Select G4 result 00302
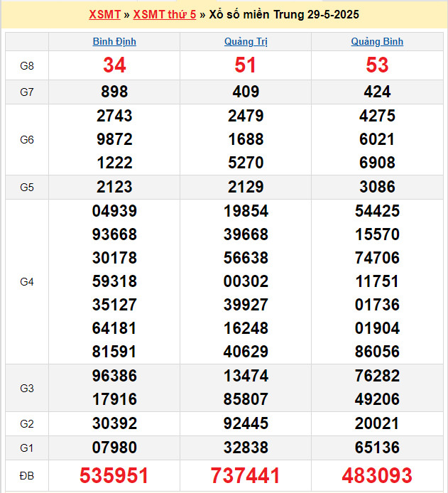The image size is (448, 493). (246, 281)
